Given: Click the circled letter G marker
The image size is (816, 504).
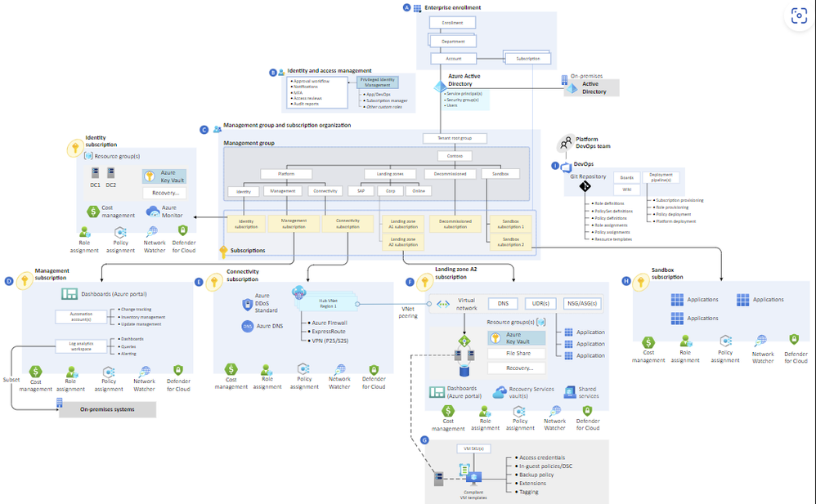Looking at the screenshot, I should click(424, 440).
